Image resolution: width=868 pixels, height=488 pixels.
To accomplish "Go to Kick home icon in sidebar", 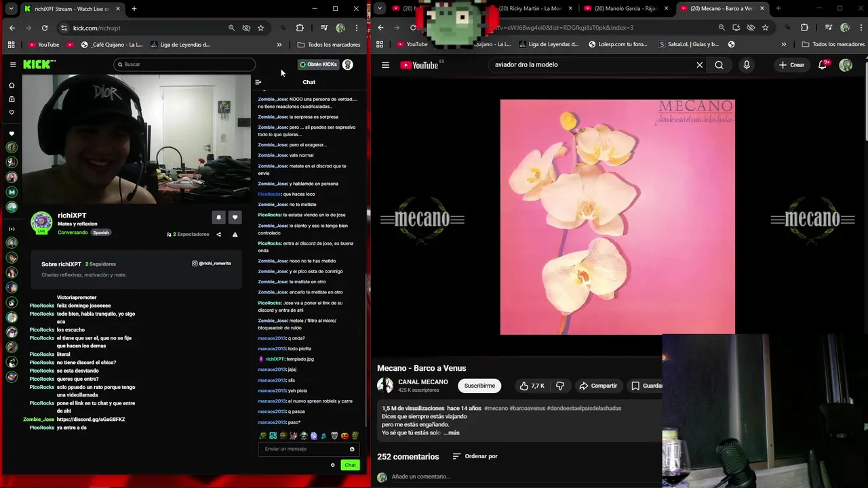I will (12, 85).
